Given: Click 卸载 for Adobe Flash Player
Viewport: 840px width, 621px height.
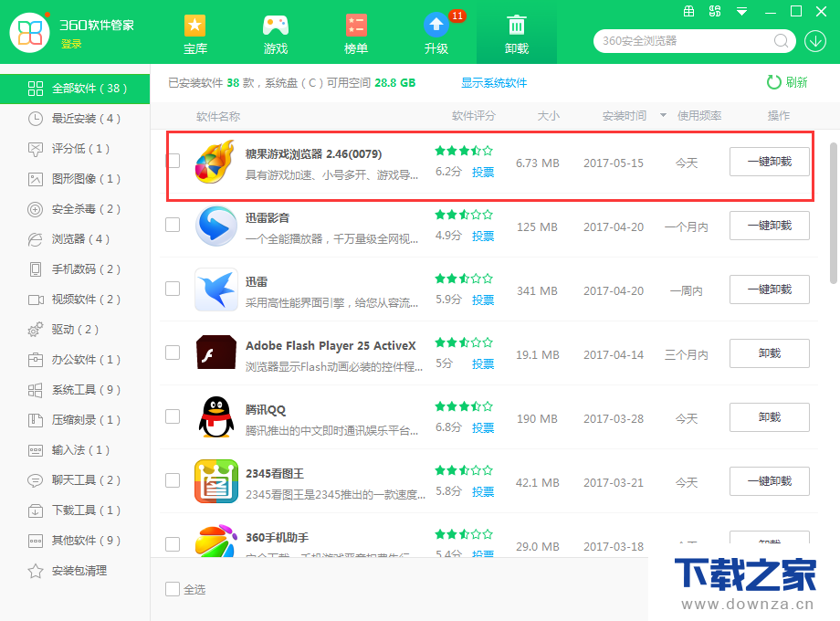Looking at the screenshot, I should (x=770, y=353).
